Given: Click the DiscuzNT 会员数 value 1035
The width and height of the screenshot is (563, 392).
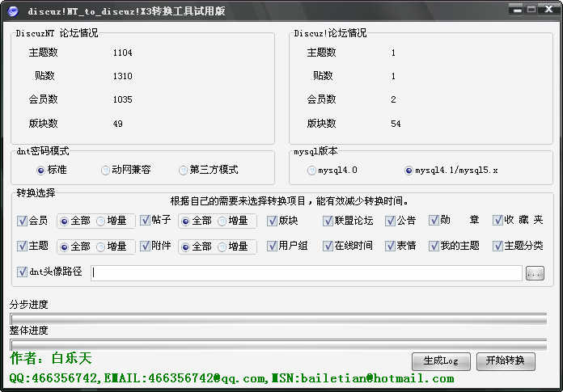Looking at the screenshot, I should (x=122, y=99).
